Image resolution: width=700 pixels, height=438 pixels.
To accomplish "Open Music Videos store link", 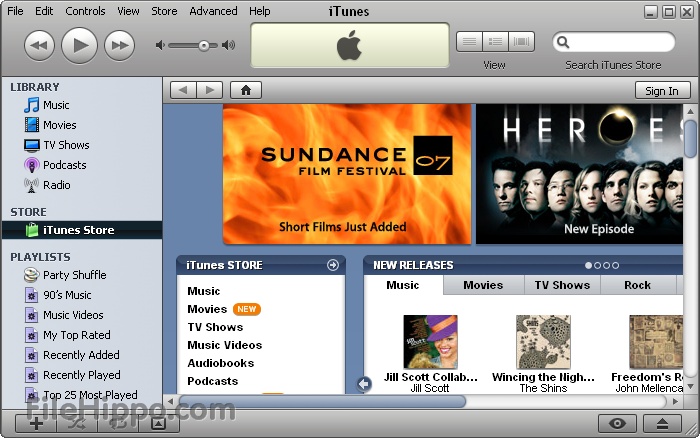I will (225, 345).
